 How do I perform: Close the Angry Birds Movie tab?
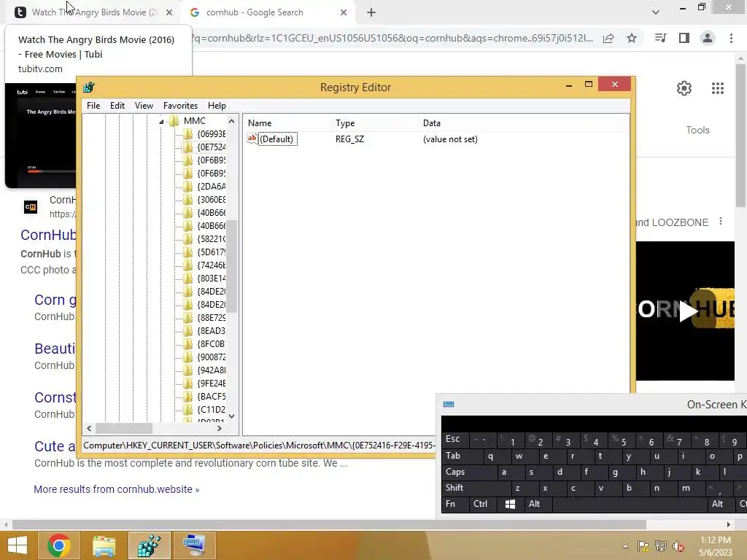(169, 12)
